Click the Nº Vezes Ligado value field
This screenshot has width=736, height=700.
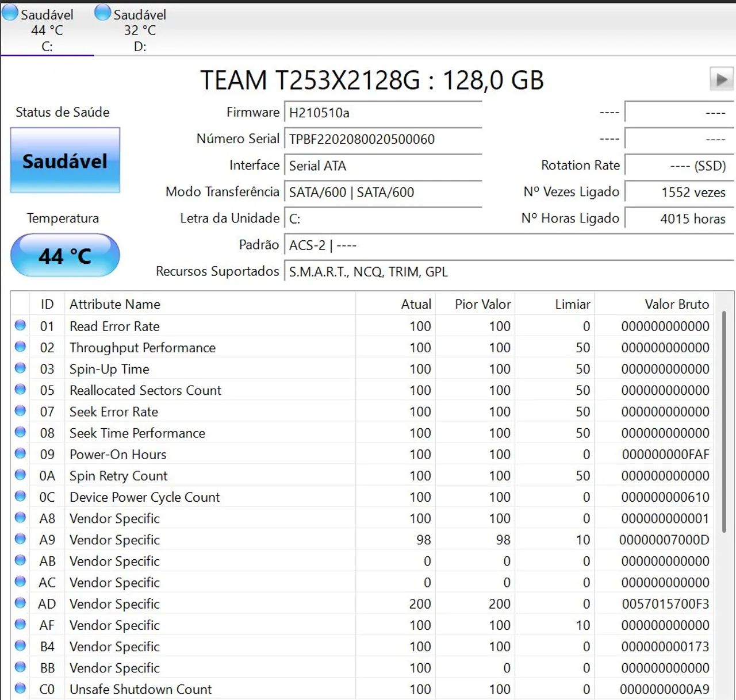(679, 192)
